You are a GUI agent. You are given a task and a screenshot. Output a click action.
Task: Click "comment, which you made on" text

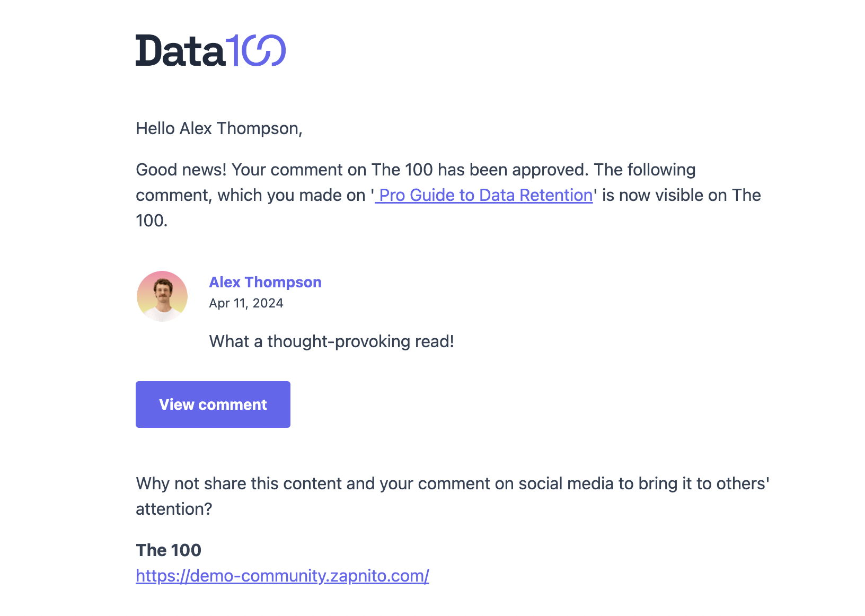tap(250, 195)
